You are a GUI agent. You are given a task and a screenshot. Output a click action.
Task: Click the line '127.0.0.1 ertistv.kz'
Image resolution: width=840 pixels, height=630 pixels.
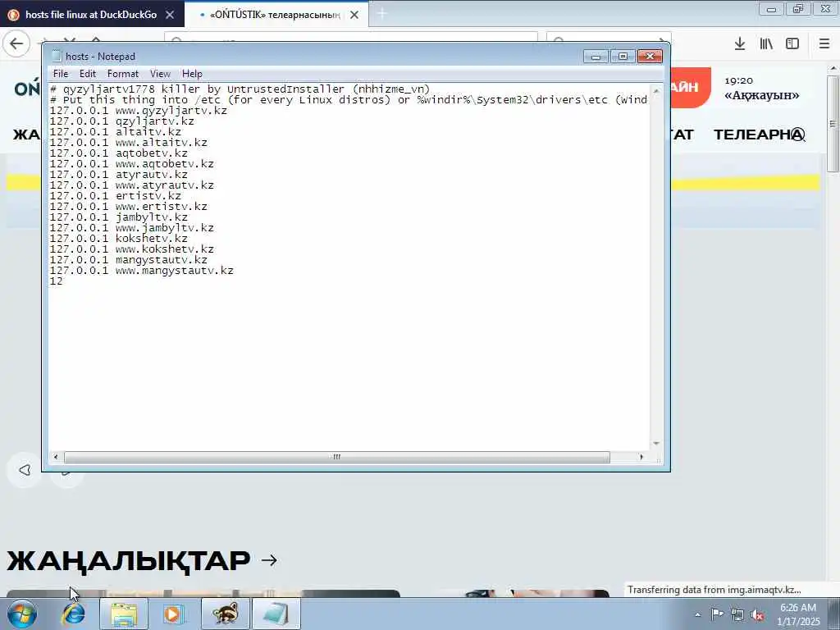coord(115,196)
